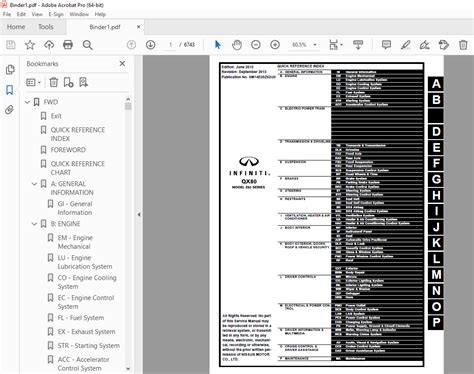Go to previous page arrow
This screenshot has height=374, width=474.
tap(131, 45)
